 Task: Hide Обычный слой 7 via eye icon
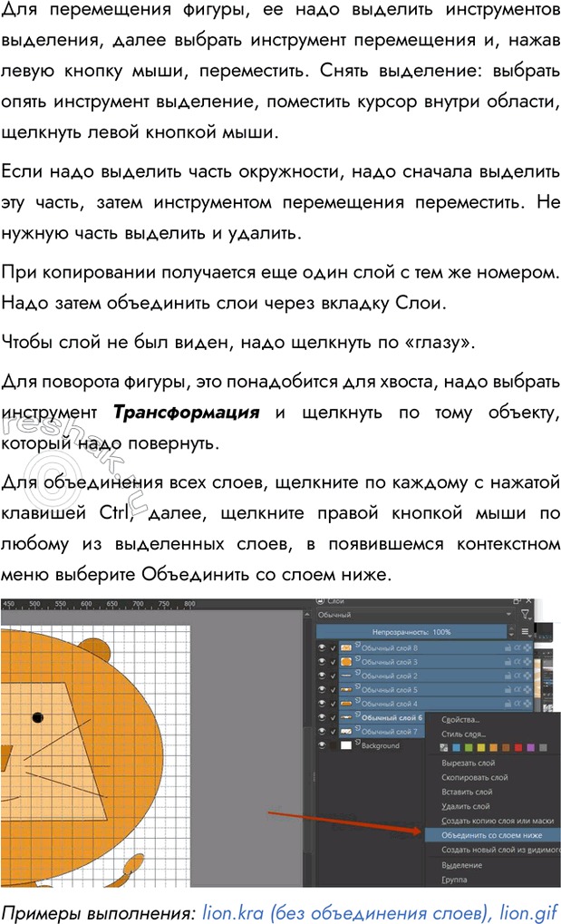pyautogui.click(x=322, y=731)
